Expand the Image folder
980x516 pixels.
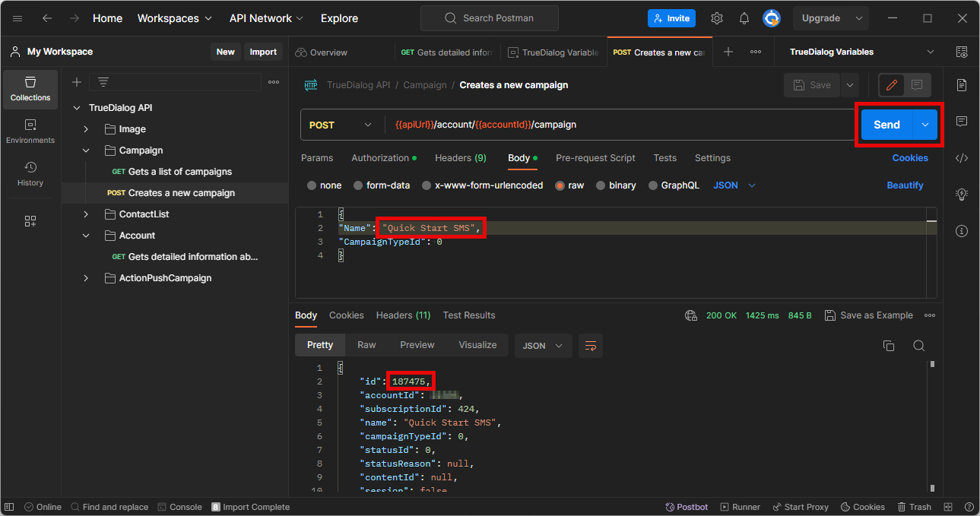pyautogui.click(x=86, y=129)
